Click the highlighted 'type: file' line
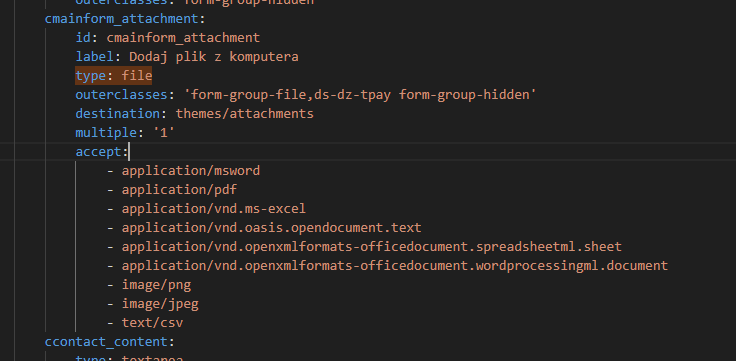The width and height of the screenshot is (736, 361). click(x=114, y=76)
